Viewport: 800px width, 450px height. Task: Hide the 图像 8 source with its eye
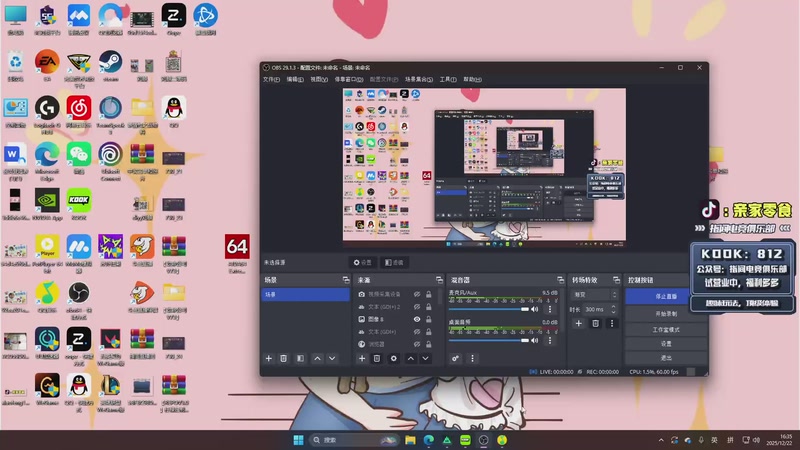(417, 319)
